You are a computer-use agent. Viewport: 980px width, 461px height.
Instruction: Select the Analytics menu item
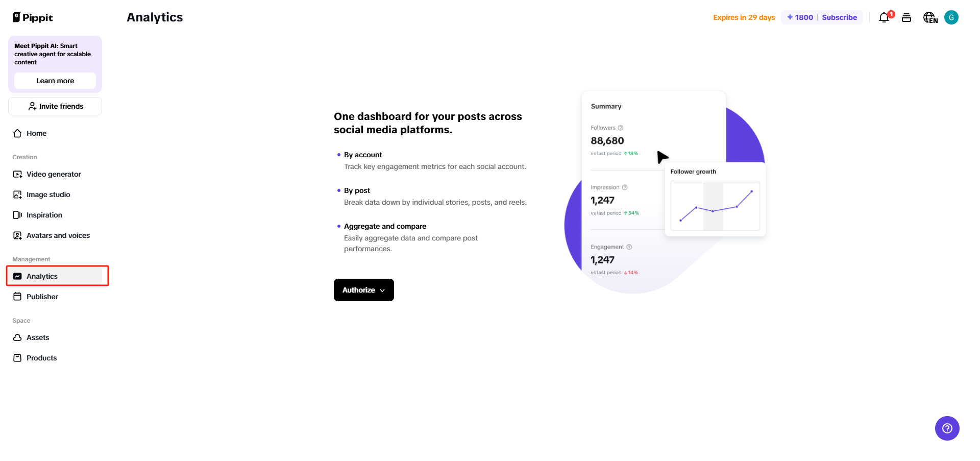pyautogui.click(x=42, y=276)
